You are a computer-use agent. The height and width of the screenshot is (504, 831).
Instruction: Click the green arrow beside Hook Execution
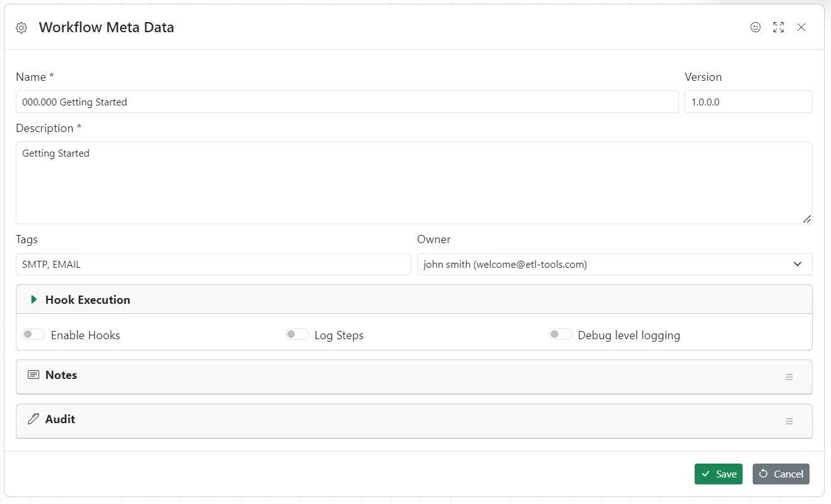(x=33, y=299)
